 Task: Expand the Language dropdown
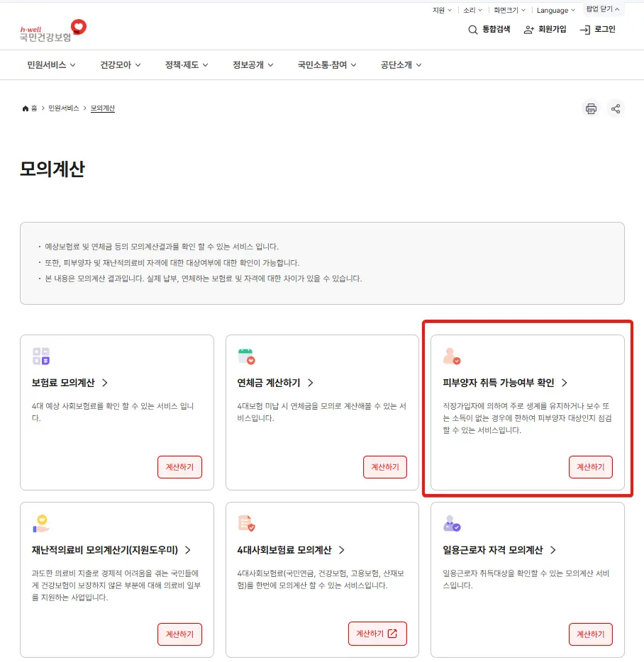tap(556, 11)
